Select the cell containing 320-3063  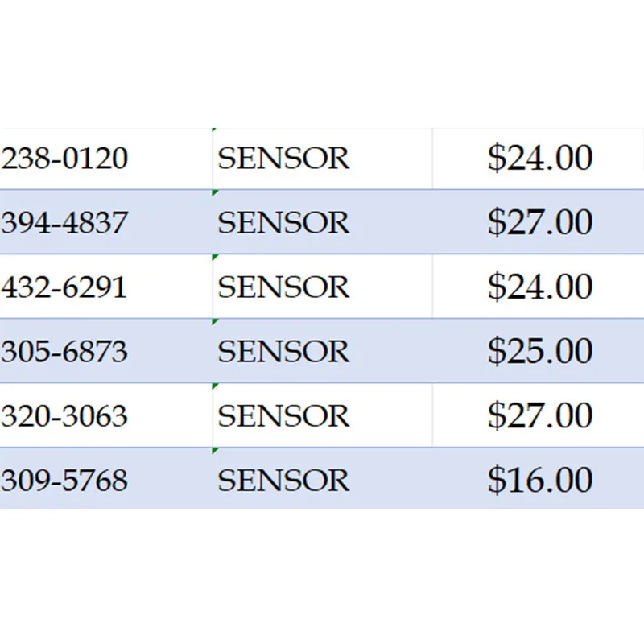click(x=106, y=415)
